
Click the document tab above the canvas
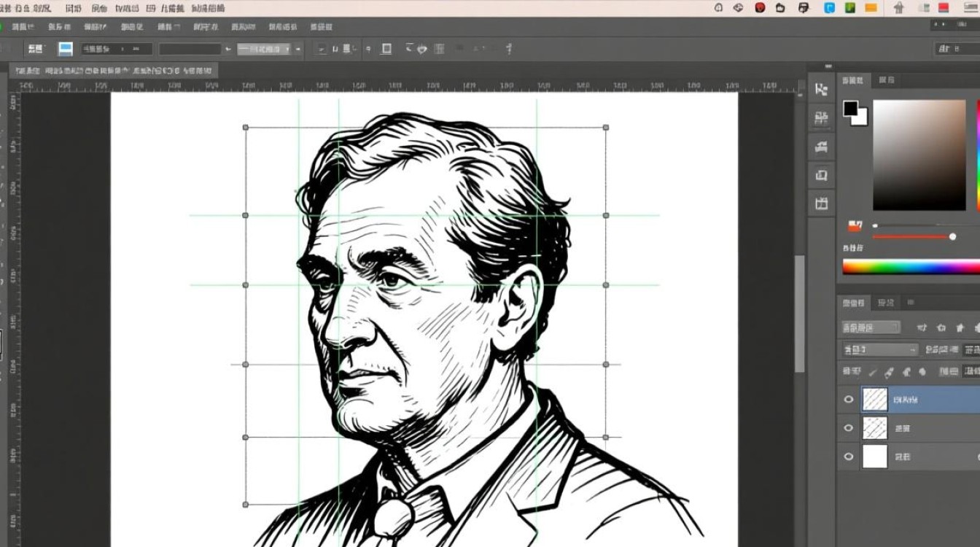[x=114, y=71]
